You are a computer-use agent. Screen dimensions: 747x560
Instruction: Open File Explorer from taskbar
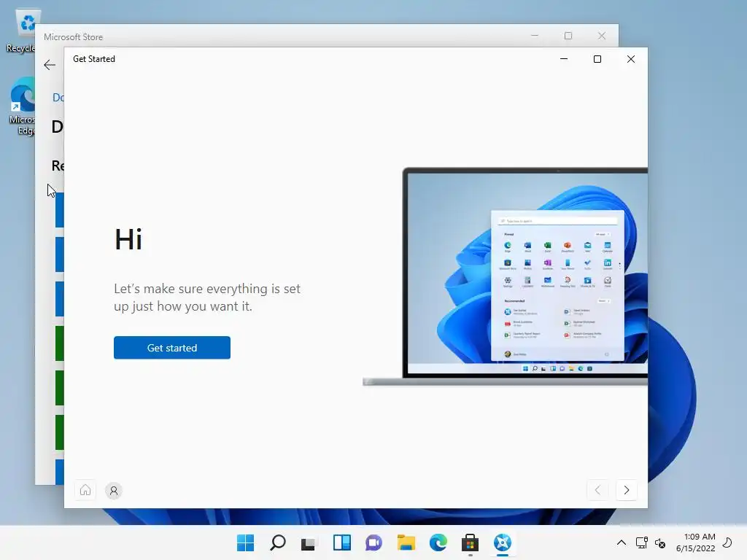(x=406, y=542)
